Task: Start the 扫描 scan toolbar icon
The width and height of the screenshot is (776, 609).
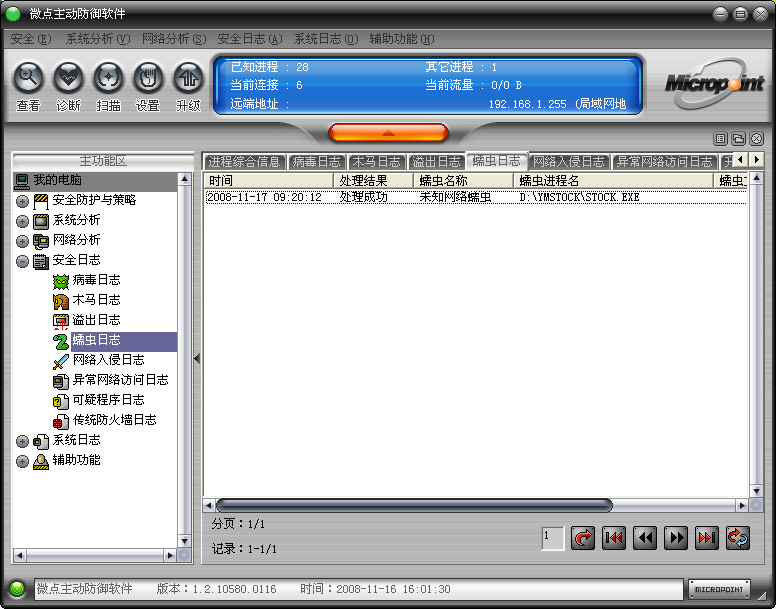Action: (108, 77)
